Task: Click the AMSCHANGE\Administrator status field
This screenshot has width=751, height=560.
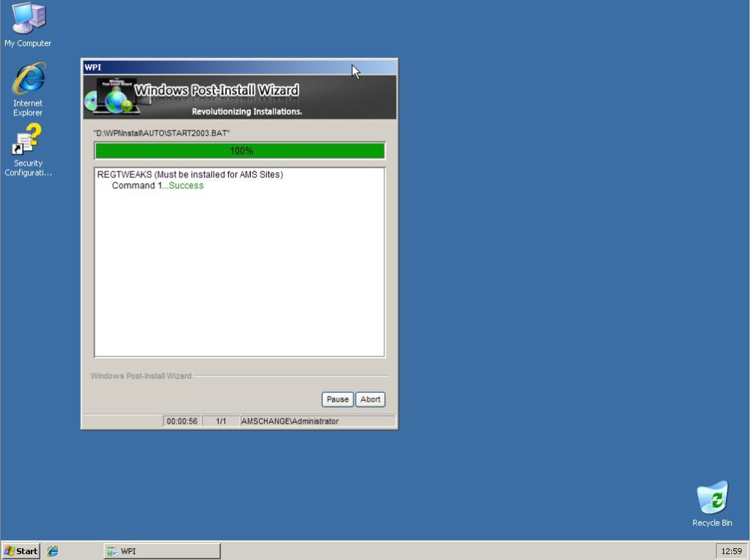Action: click(290, 421)
